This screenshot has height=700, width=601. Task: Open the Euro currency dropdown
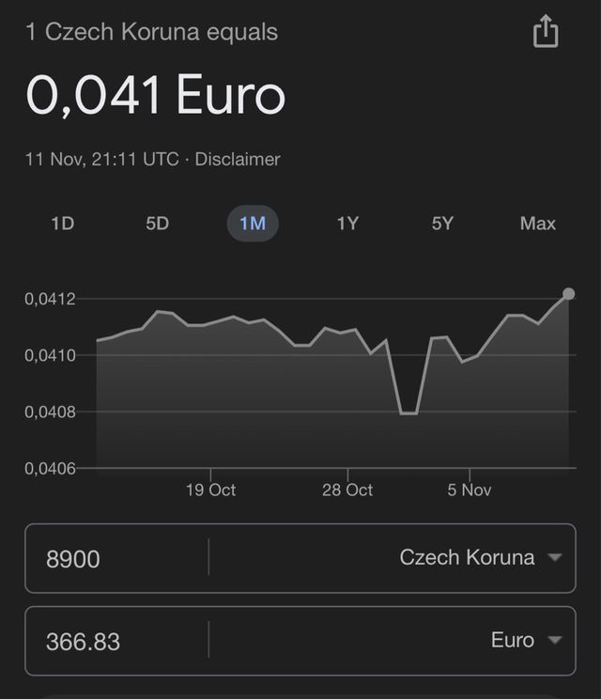tap(524, 641)
